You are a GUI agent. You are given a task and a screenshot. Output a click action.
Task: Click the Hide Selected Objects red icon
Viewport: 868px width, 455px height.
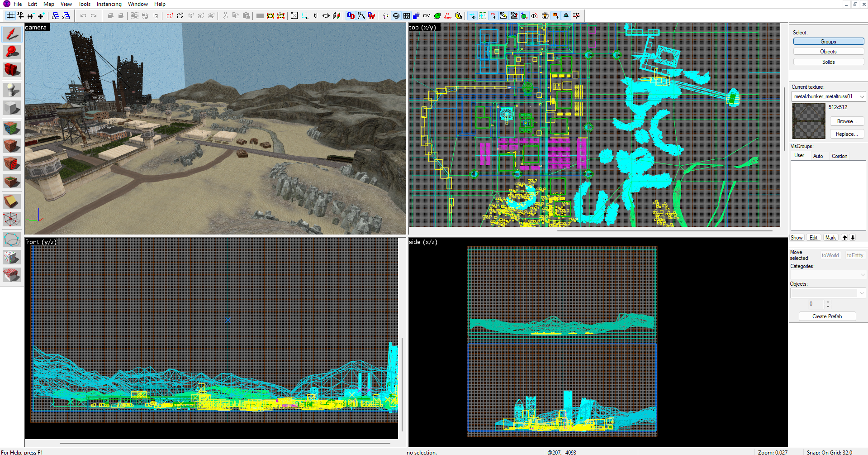click(x=170, y=16)
